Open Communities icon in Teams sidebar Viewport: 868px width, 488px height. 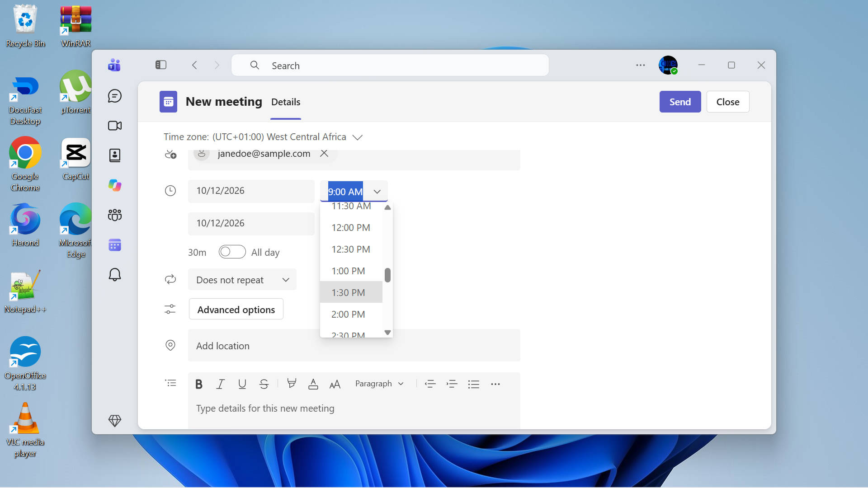coord(115,215)
